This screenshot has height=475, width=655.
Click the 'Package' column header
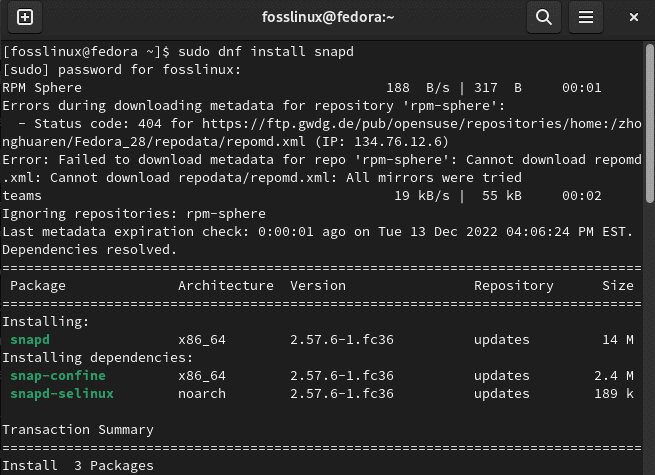[38, 286]
